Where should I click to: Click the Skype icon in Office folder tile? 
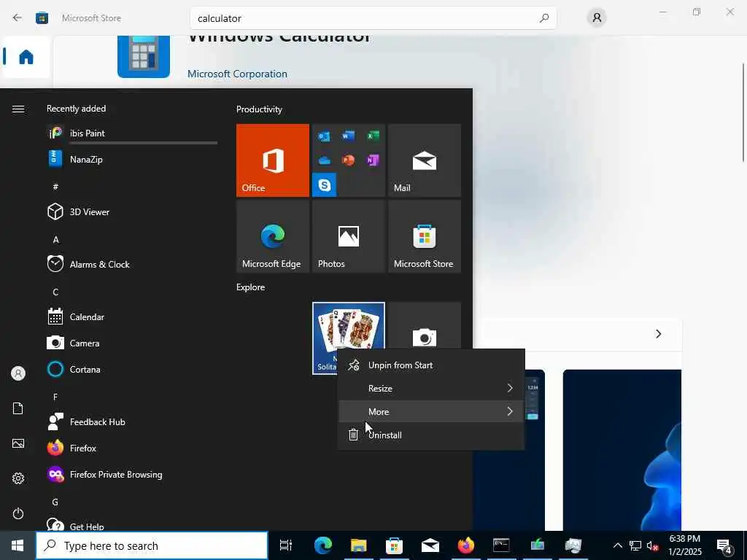tap(325, 184)
